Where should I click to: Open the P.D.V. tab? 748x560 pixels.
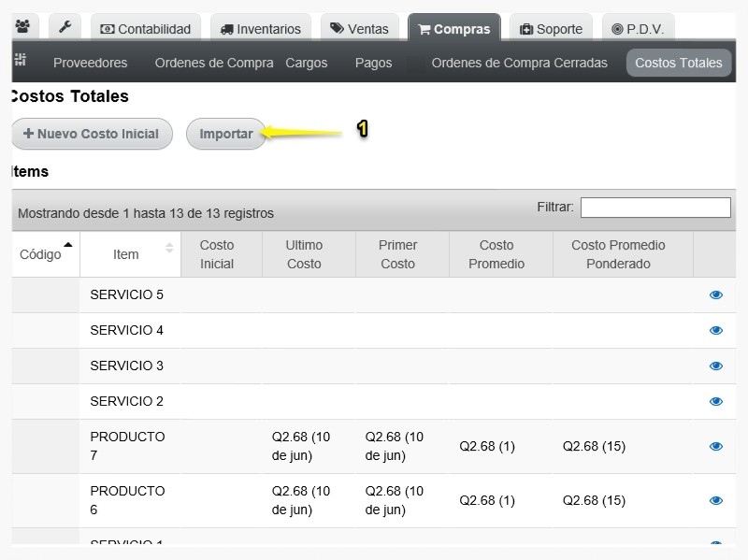(x=638, y=29)
